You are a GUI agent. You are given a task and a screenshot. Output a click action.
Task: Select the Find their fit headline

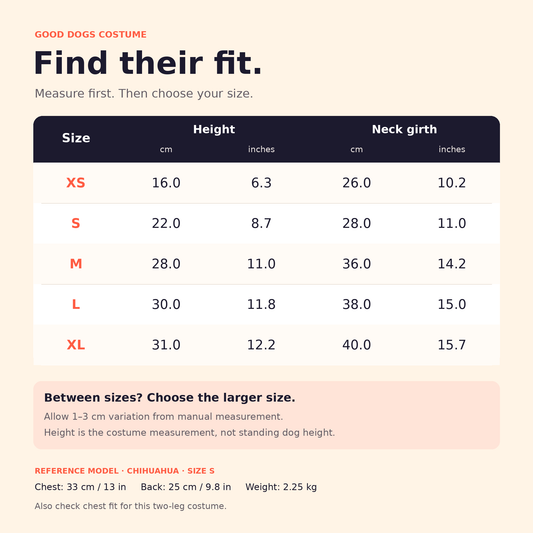point(148,63)
